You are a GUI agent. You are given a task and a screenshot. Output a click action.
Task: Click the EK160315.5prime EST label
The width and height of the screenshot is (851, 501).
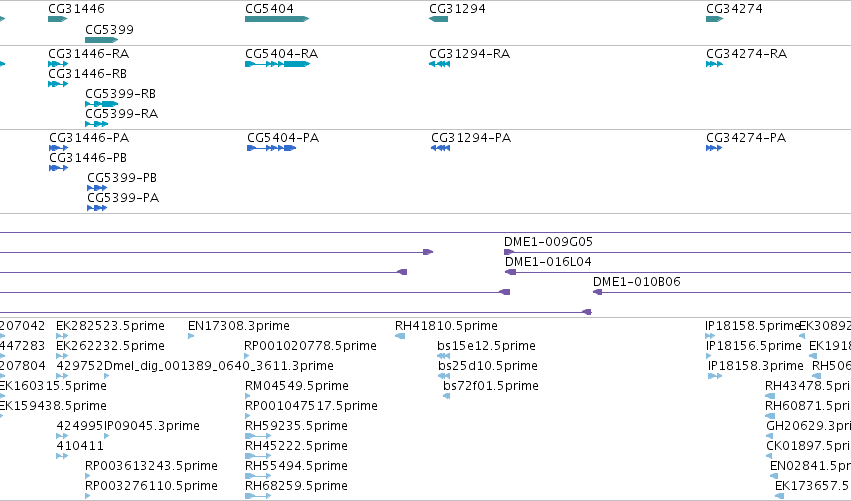coord(53,386)
